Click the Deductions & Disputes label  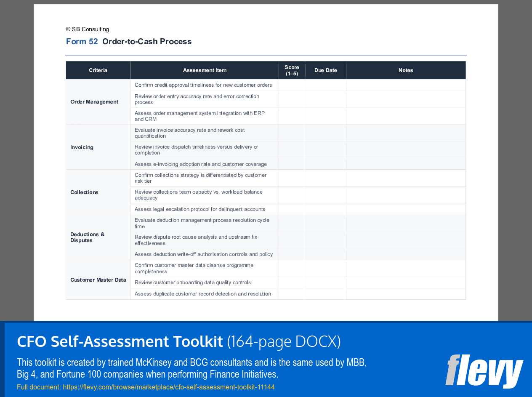88,237
